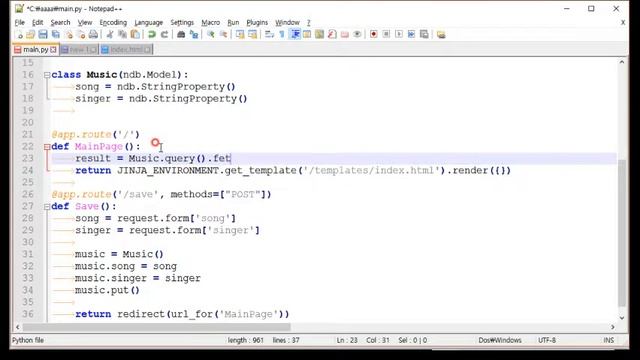This screenshot has width=640, height=360.
Task: Collapse the def MainPage fold marker
Action: point(47,147)
